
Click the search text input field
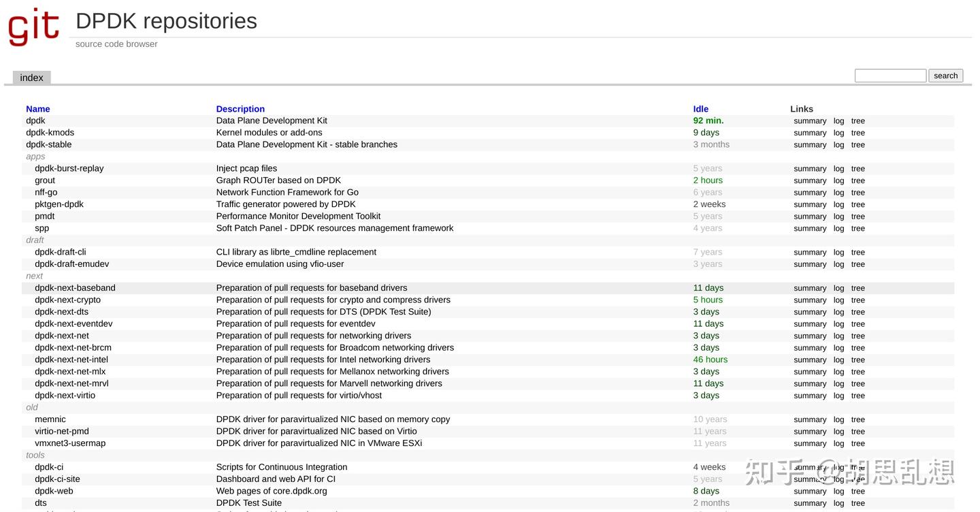[x=889, y=76]
